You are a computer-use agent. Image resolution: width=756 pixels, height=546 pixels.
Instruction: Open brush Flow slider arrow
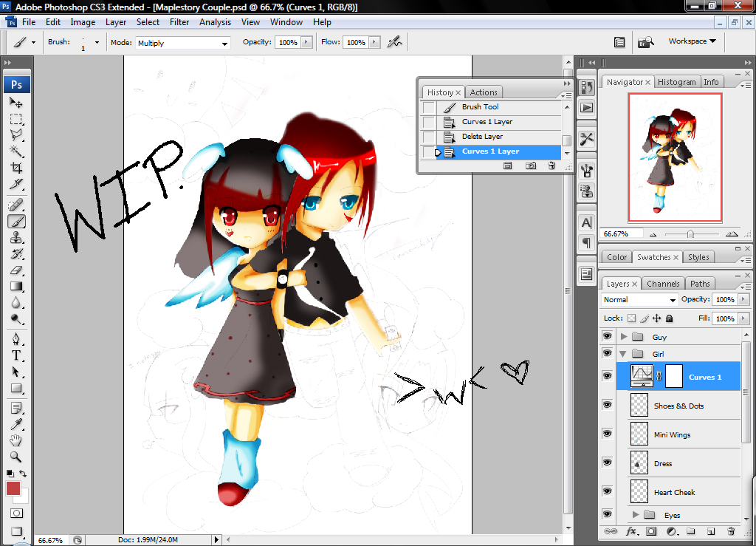click(x=374, y=42)
